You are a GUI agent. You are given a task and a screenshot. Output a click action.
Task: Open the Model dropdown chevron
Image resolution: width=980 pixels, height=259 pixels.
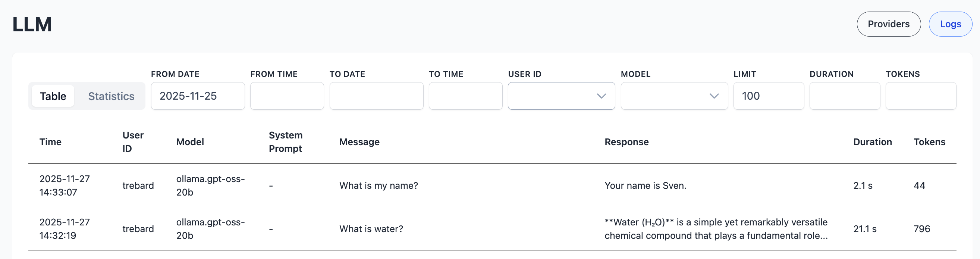[714, 96]
